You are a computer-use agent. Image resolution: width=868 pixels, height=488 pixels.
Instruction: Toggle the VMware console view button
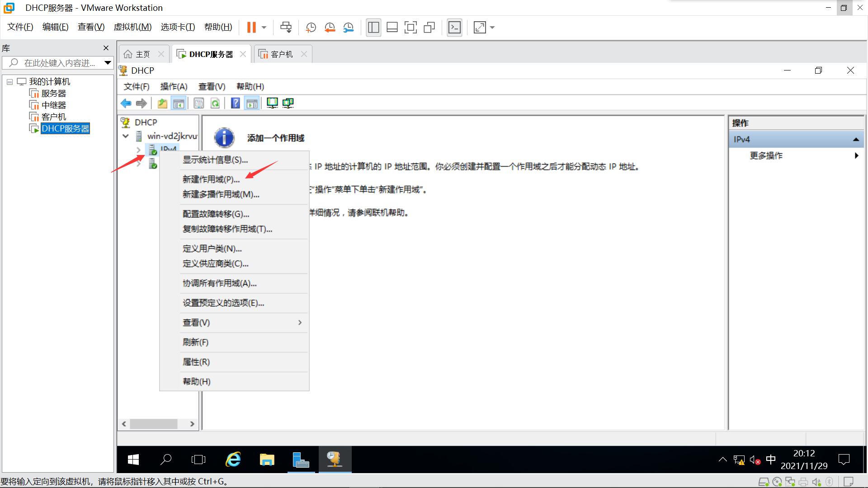[x=454, y=28]
